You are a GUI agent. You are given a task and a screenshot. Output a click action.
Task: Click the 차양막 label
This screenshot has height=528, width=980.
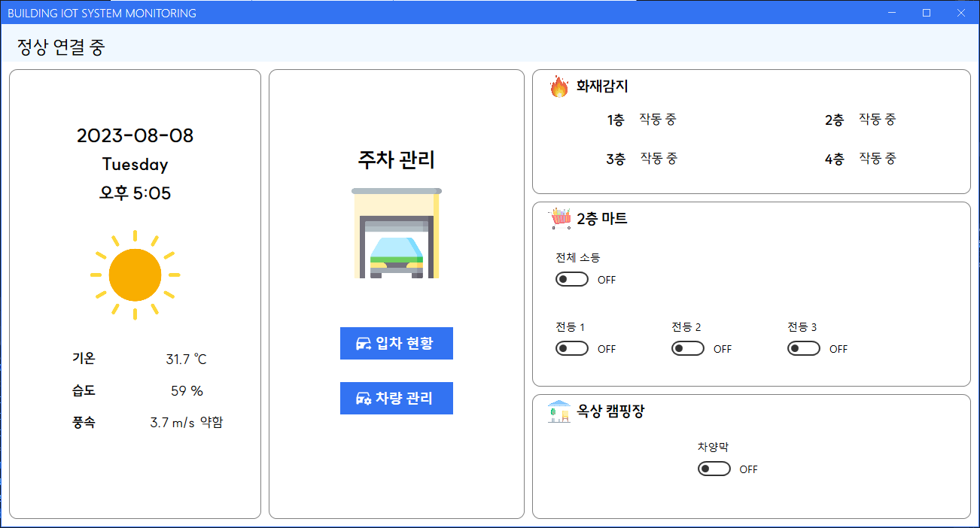point(713,447)
